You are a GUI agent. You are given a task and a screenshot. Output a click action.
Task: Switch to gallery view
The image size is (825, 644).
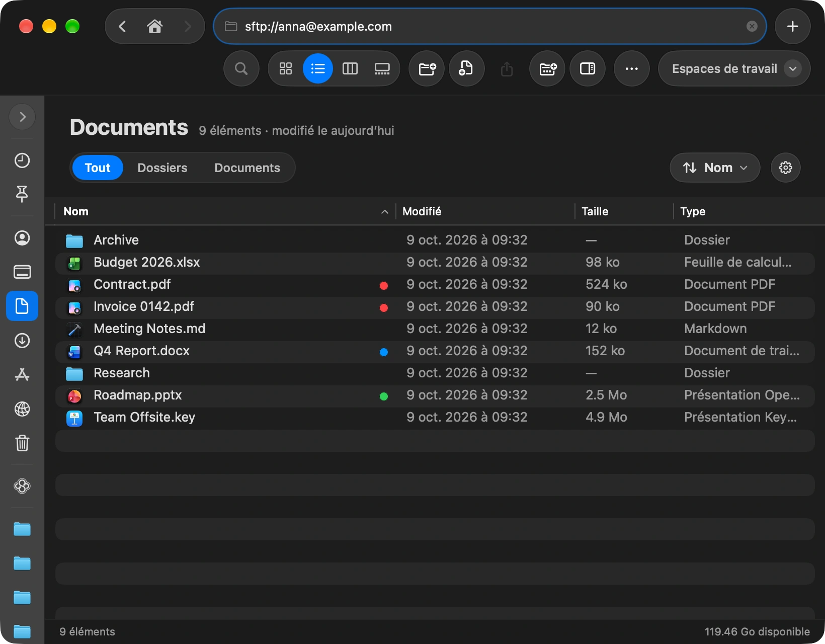(x=382, y=68)
